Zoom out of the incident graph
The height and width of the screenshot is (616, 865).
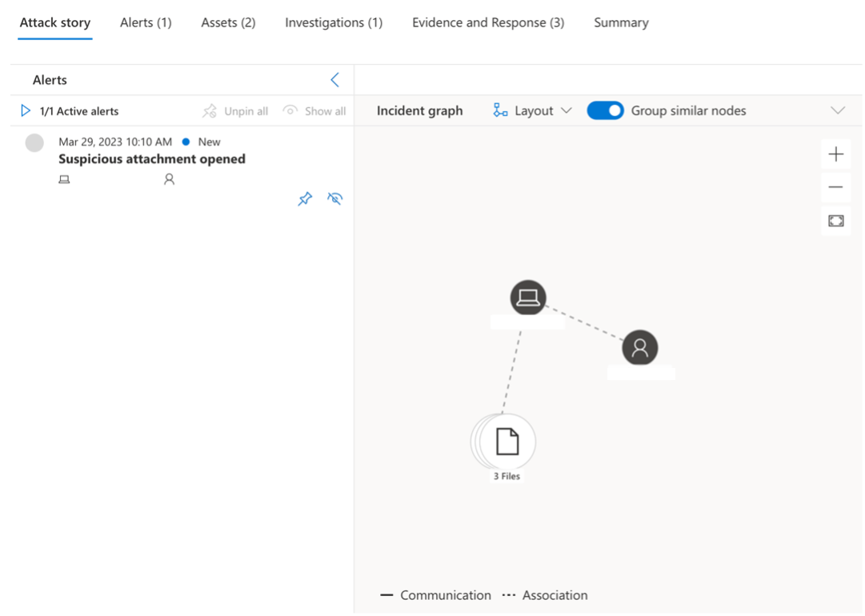[x=835, y=187]
